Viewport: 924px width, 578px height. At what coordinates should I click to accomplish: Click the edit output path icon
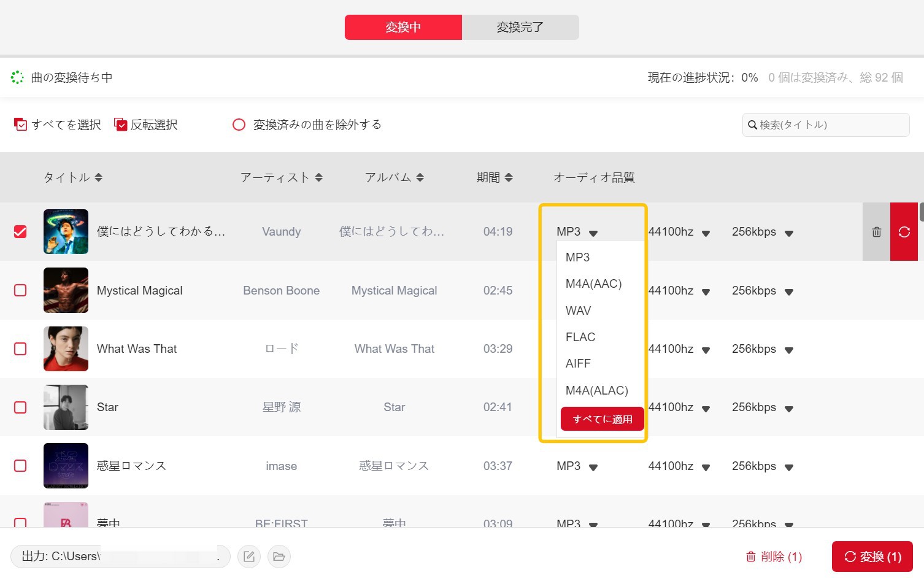249,557
